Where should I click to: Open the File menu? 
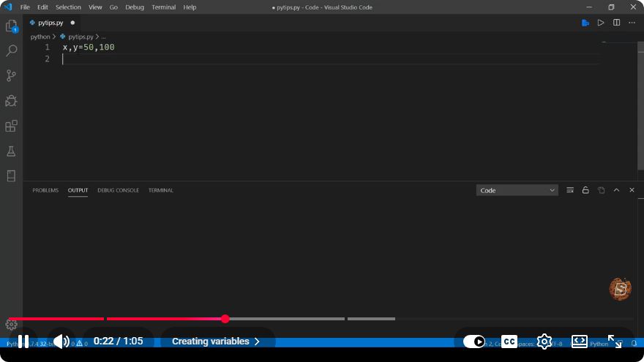pos(25,7)
